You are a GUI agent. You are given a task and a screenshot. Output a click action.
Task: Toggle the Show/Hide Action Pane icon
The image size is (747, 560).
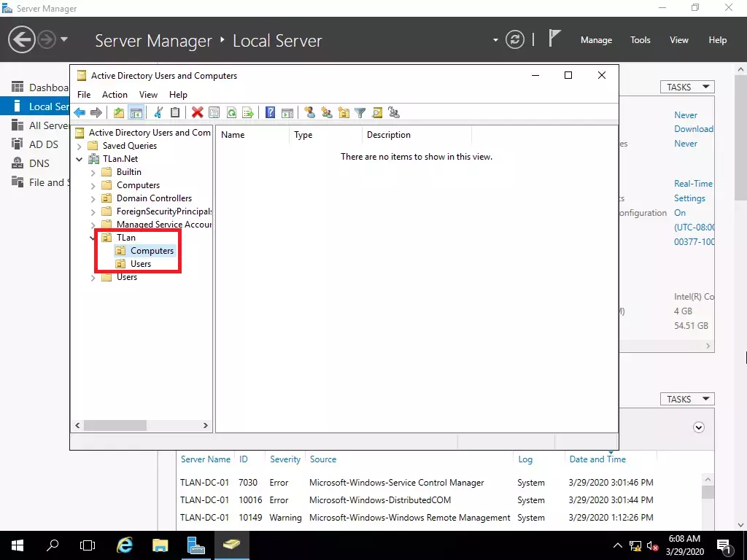(287, 113)
